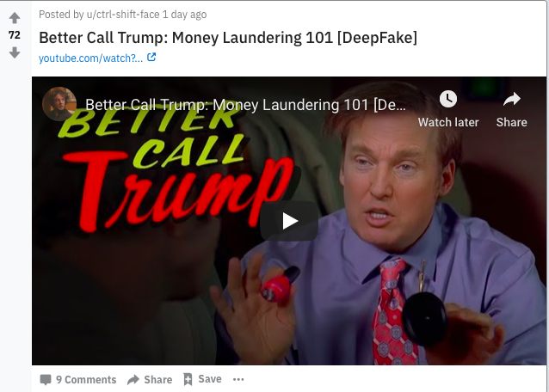The image size is (549, 392).
Task: Open the youtube.com/watch link
Action: [90, 58]
